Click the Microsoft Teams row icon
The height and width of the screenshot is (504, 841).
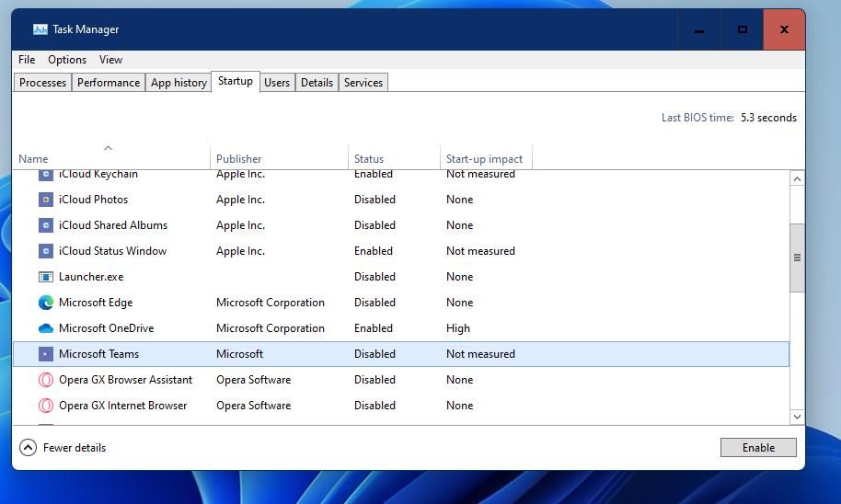pyautogui.click(x=46, y=354)
